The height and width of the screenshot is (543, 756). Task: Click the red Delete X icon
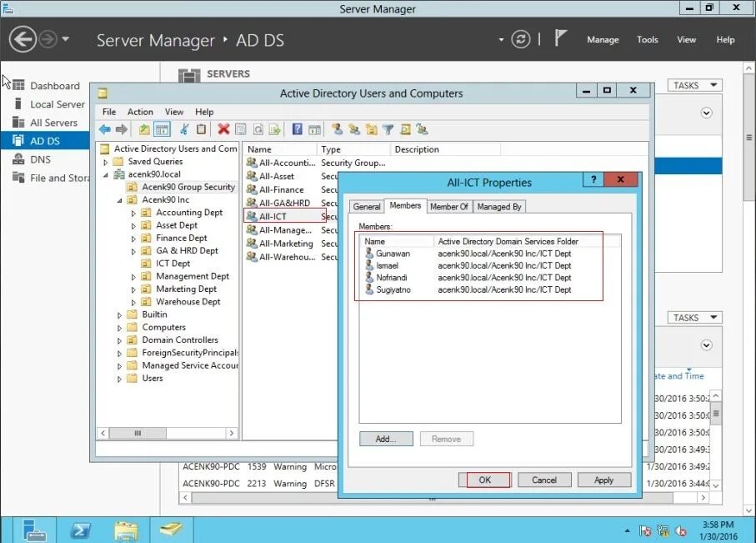click(223, 129)
